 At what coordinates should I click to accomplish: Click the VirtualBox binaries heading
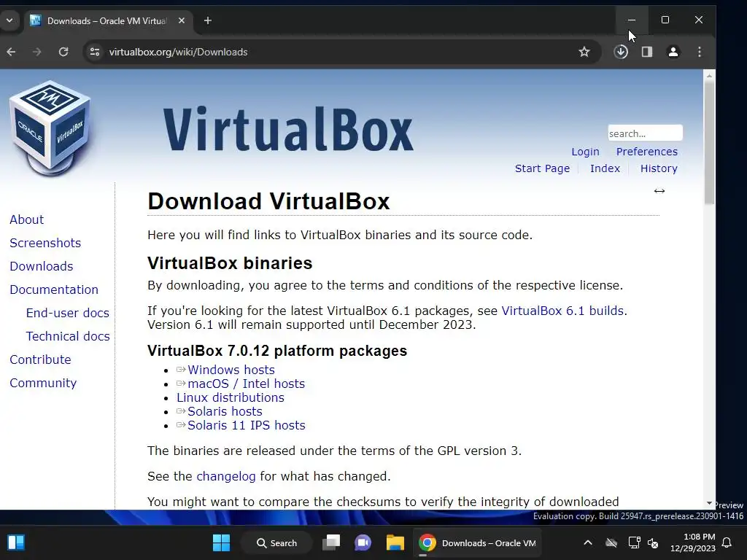pyautogui.click(x=230, y=262)
